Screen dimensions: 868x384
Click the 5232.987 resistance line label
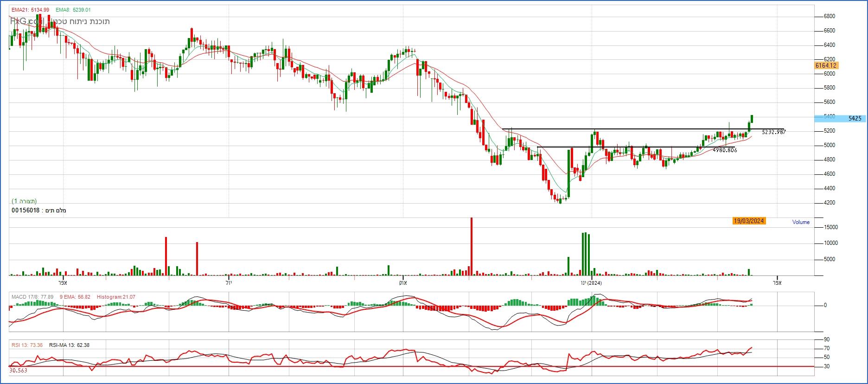pos(773,132)
